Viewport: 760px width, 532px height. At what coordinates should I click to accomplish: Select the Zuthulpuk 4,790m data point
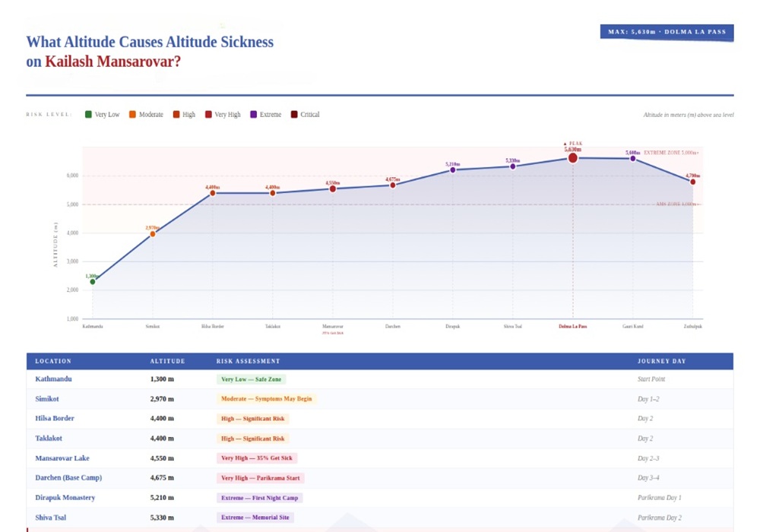pyautogui.click(x=692, y=182)
